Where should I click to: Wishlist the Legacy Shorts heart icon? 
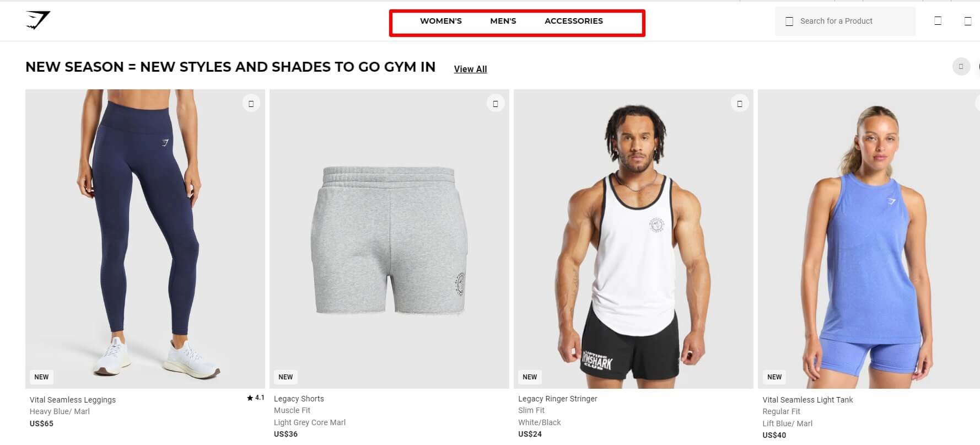(x=496, y=104)
